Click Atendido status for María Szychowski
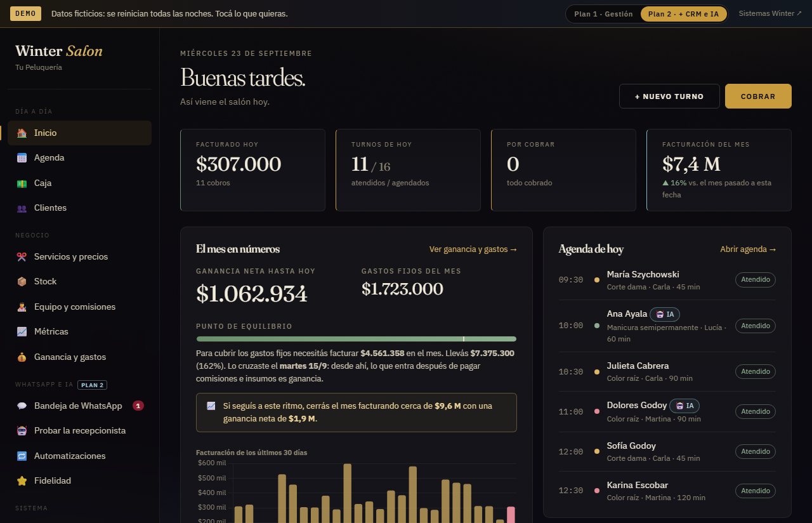Image resolution: width=812 pixels, height=523 pixels. tap(756, 279)
